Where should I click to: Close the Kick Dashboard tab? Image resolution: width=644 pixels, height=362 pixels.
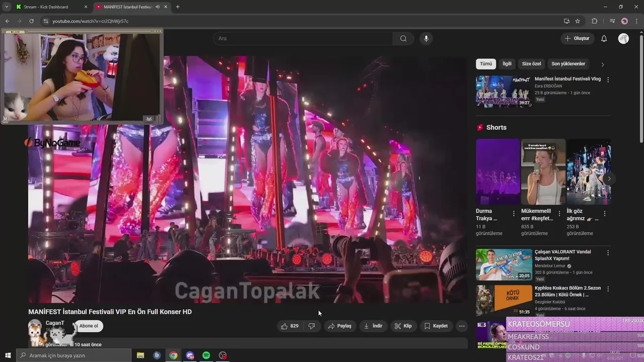(x=86, y=7)
